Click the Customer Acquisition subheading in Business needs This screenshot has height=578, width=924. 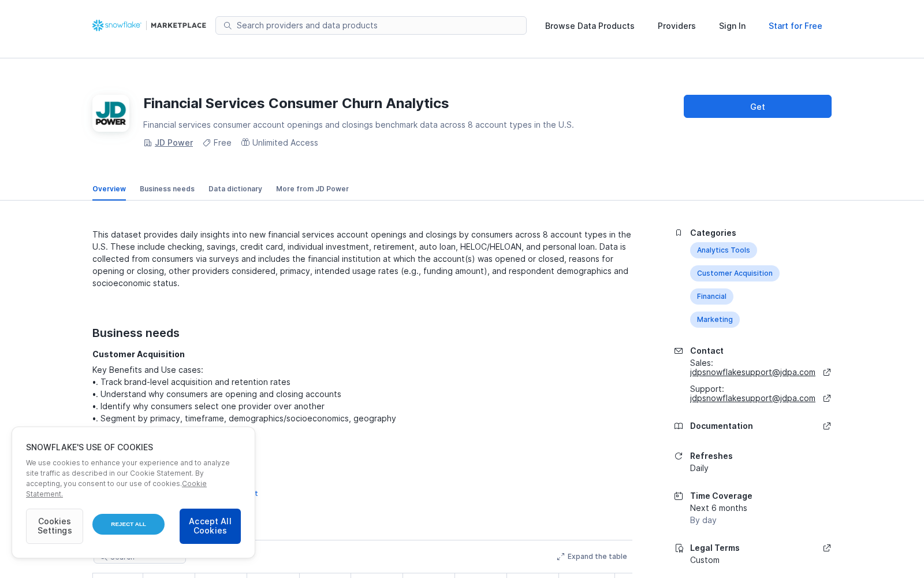point(139,354)
